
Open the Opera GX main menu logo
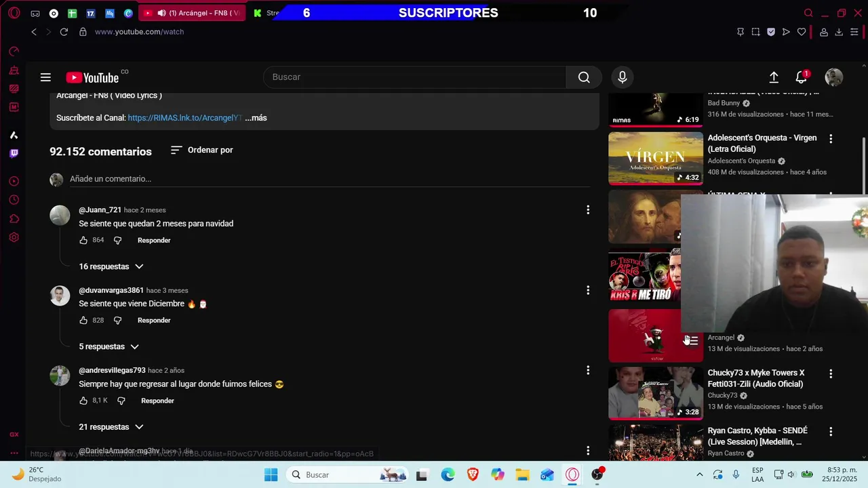click(x=14, y=13)
